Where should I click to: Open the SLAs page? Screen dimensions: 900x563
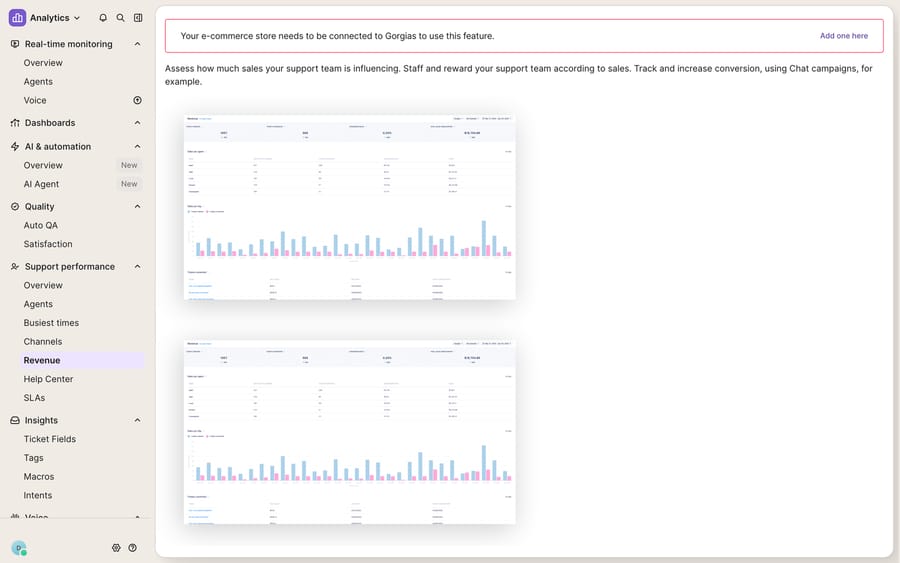pyautogui.click(x=34, y=398)
